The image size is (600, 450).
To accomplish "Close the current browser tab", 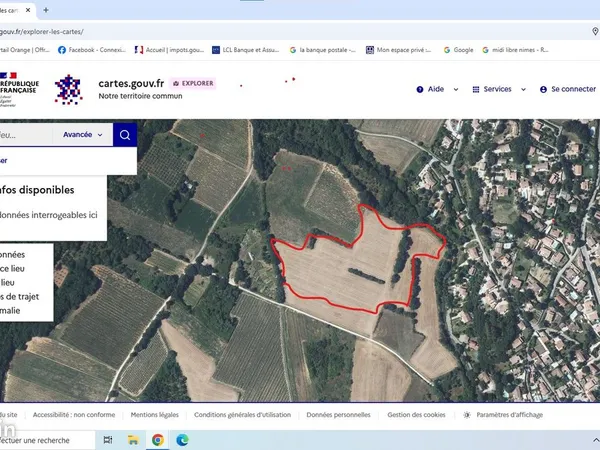I will point(28,10).
